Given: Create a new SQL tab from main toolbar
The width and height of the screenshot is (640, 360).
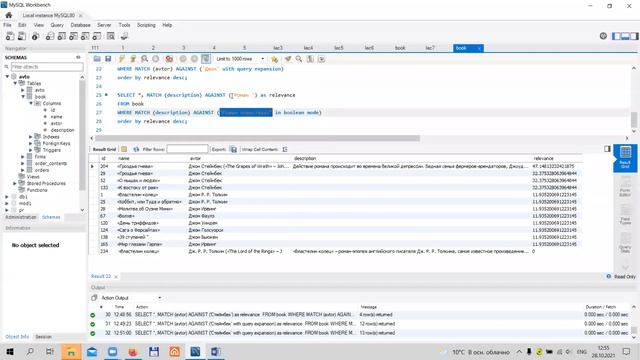Looking at the screenshot, I should point(10,36).
